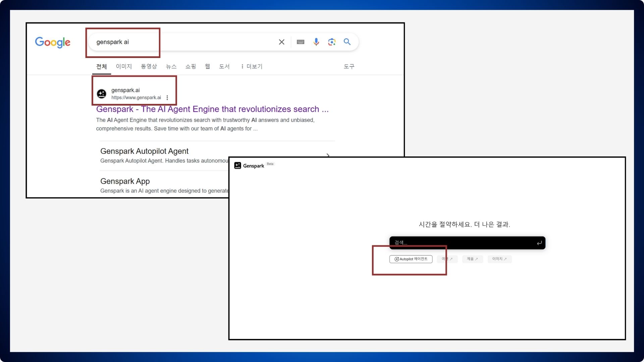The width and height of the screenshot is (644, 362).
Task: Click the 제품 shortcut chip
Action: pyautogui.click(x=472, y=259)
